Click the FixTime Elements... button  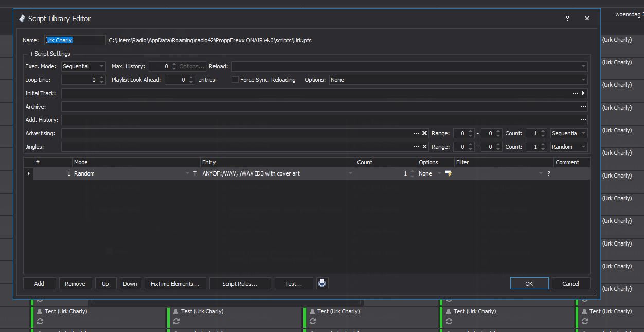pyautogui.click(x=175, y=284)
